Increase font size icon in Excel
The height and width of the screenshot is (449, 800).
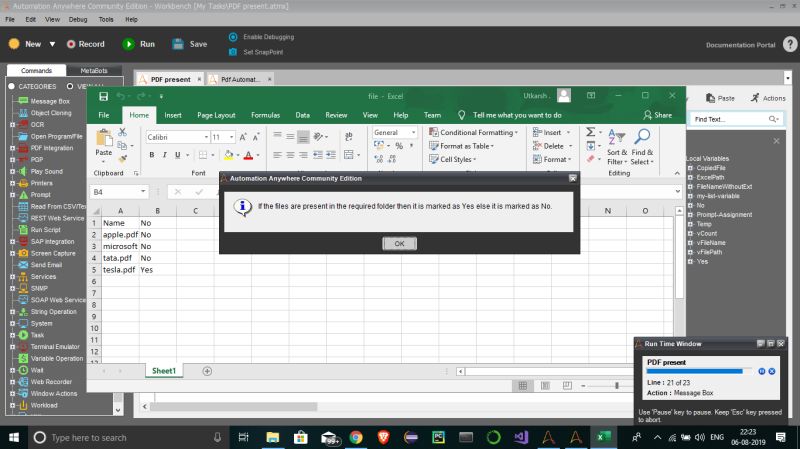(243, 137)
